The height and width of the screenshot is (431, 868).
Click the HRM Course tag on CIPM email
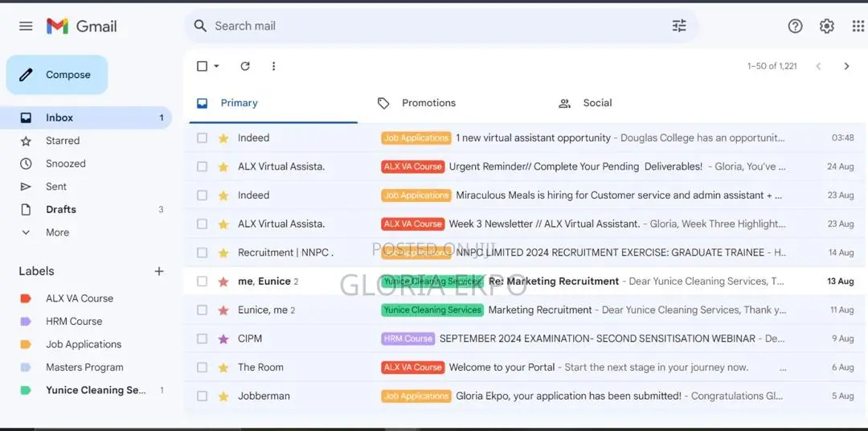tap(408, 339)
